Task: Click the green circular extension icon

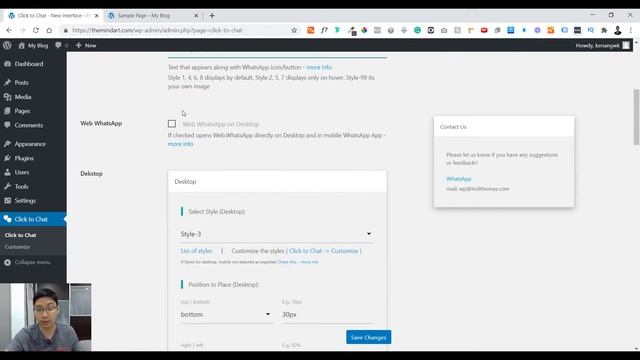Action: [417, 30]
